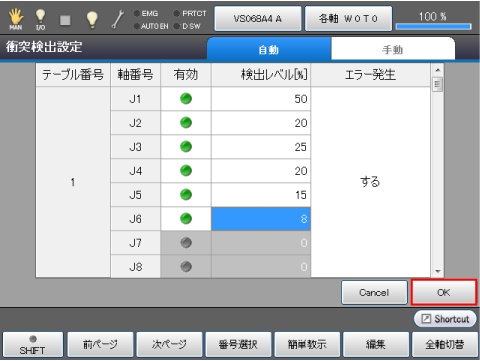Image resolution: width=480 pixels, height=361 pixels.
Task: Toggle the J1 enabled green indicator
Action: click(186, 99)
